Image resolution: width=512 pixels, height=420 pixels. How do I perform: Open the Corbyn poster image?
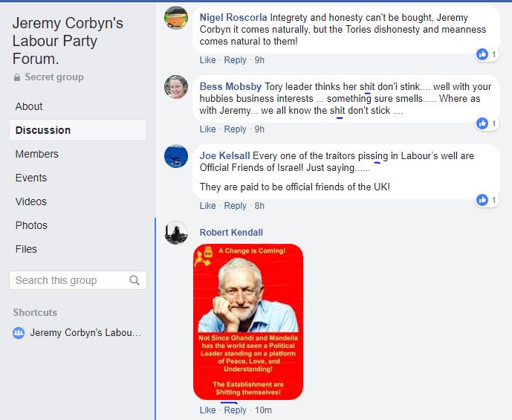(x=248, y=322)
